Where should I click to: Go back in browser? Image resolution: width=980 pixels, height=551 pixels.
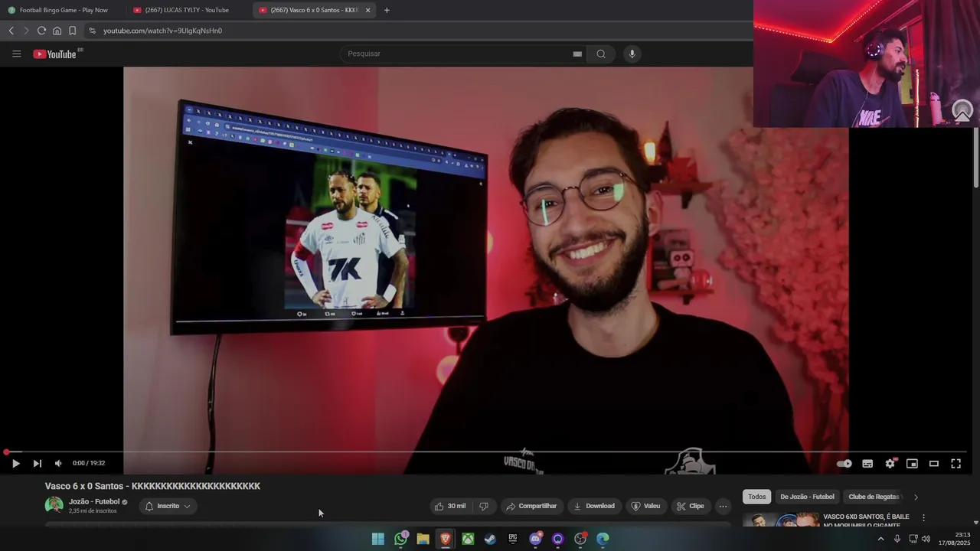[x=11, y=31]
